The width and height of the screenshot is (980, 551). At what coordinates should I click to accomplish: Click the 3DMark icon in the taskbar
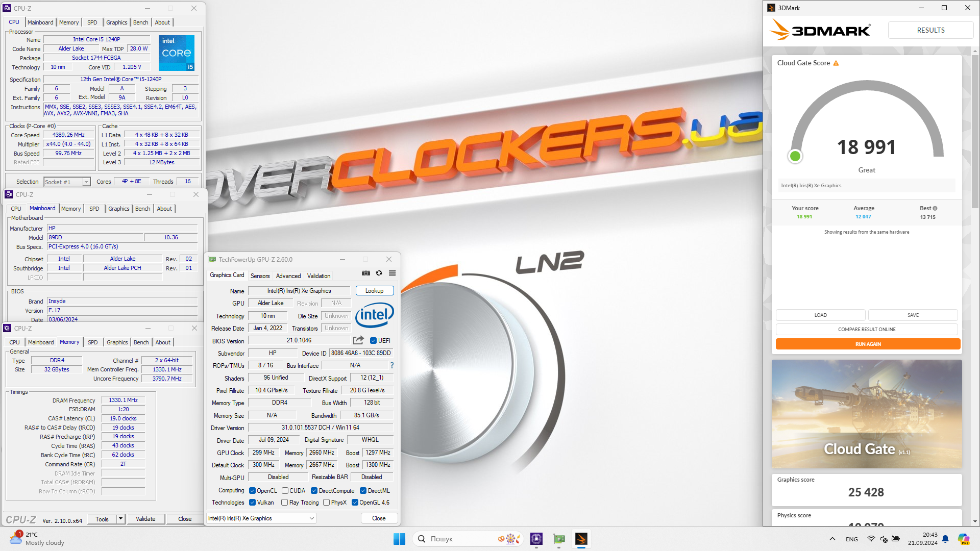click(x=581, y=539)
